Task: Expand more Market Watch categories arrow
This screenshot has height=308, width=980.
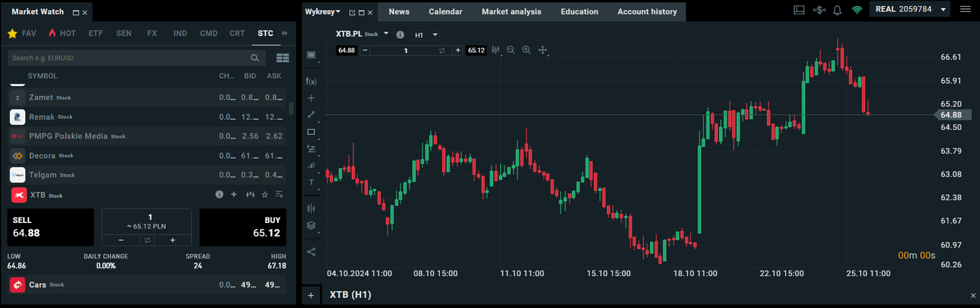Action: point(284,33)
